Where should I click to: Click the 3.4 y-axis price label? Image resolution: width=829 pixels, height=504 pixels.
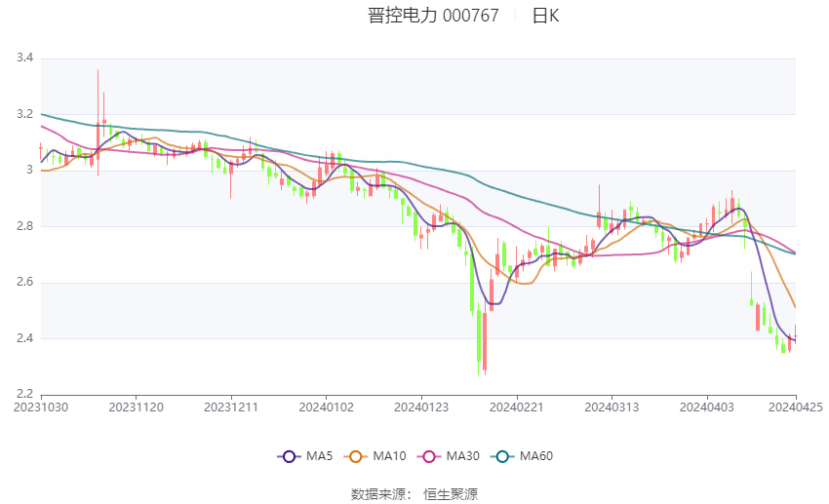(24, 58)
